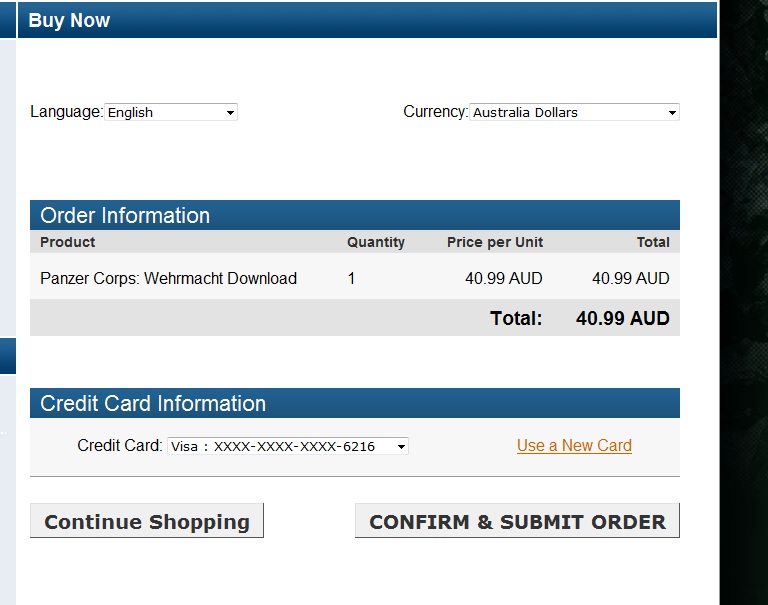Select the Panzer Corps: Wehrmacht Download product name

[168, 278]
